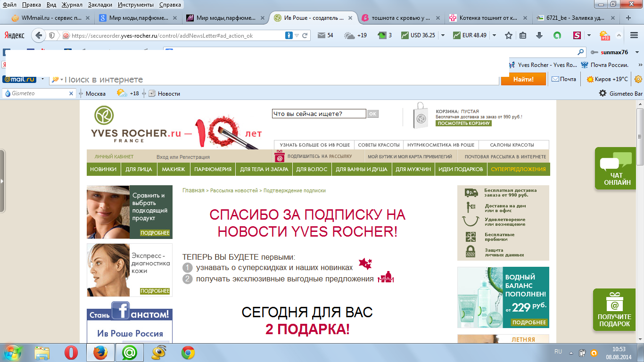Expand the Mail.ru logo dropdown arrow

(x=42, y=79)
